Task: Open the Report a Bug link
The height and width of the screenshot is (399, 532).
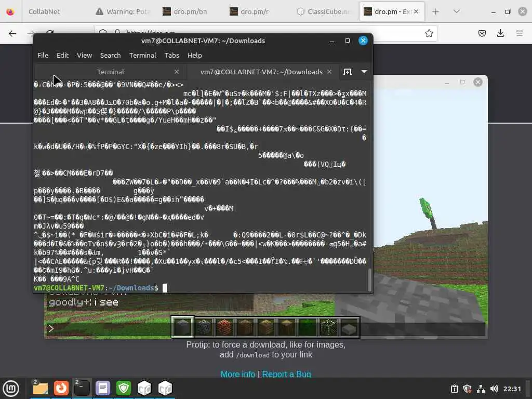Action: [x=286, y=374]
